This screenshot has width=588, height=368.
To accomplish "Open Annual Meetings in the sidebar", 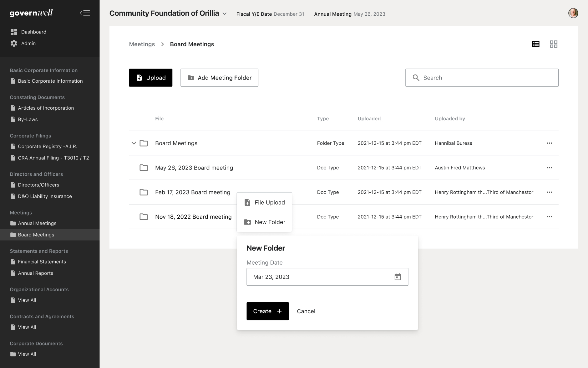I will click(x=37, y=223).
